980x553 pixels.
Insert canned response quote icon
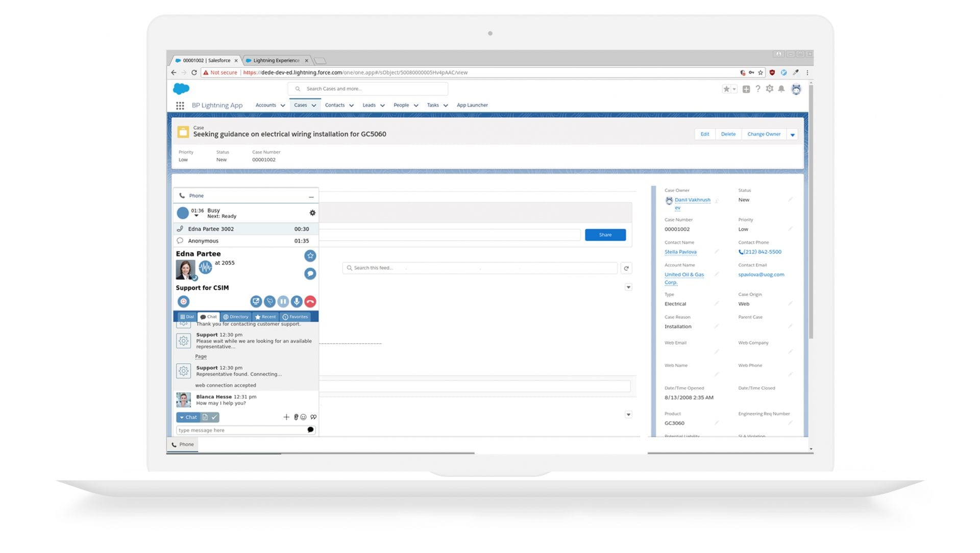click(313, 417)
